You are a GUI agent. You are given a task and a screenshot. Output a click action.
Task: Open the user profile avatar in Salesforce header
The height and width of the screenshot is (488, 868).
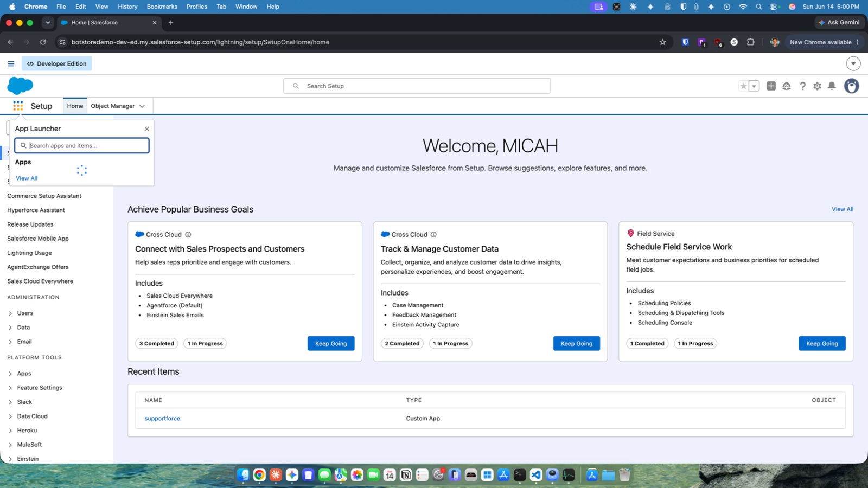pos(852,86)
